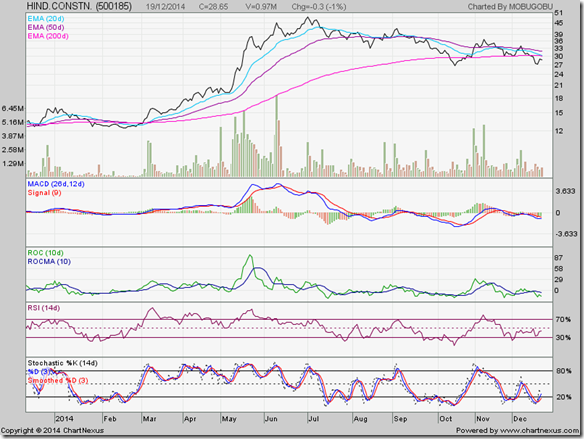The width and height of the screenshot is (584, 439).
Task: Click the Oct time axis label
Action: coord(445,419)
